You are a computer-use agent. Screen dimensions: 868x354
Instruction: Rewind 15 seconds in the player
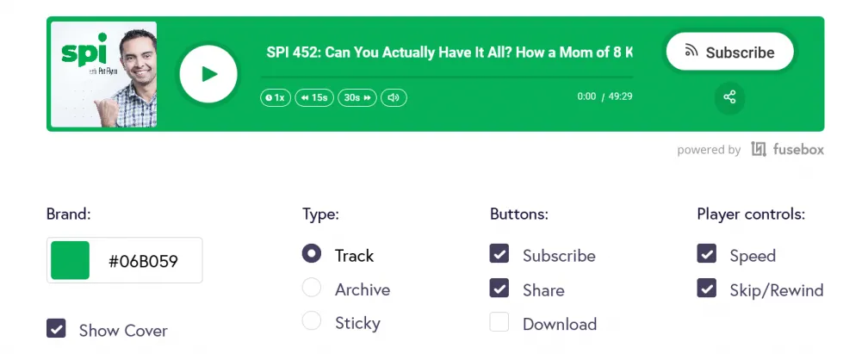314,97
